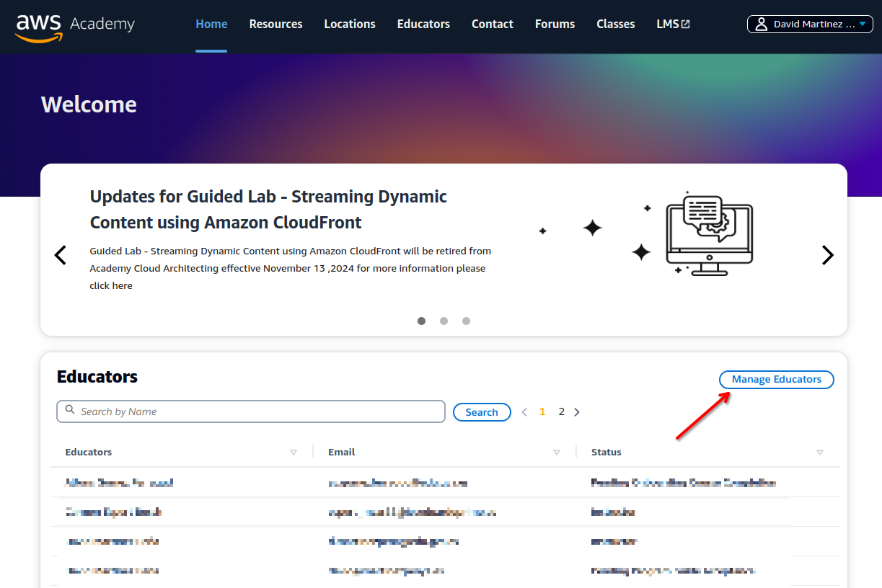The width and height of the screenshot is (882, 588).
Task: Click the next slide arrow in carousel
Action: pyautogui.click(x=827, y=255)
